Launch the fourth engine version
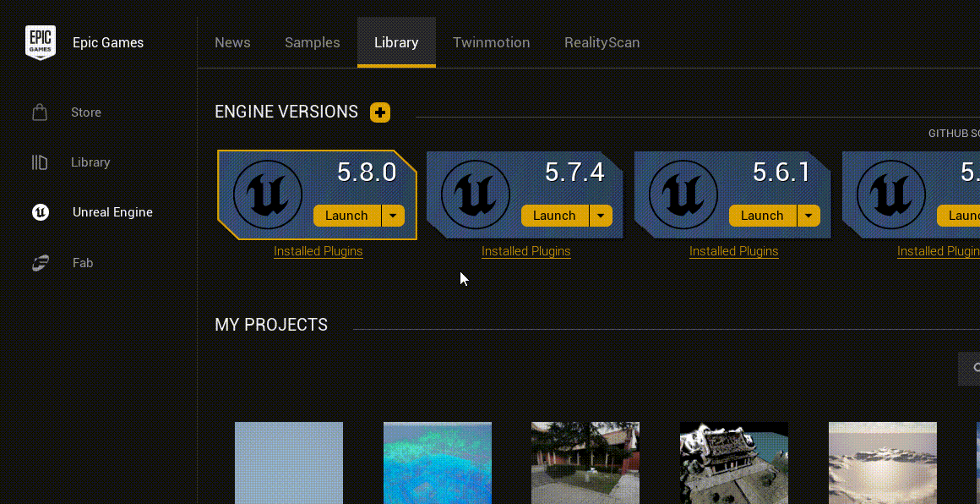Screen dimensions: 980x504 coord(959,216)
